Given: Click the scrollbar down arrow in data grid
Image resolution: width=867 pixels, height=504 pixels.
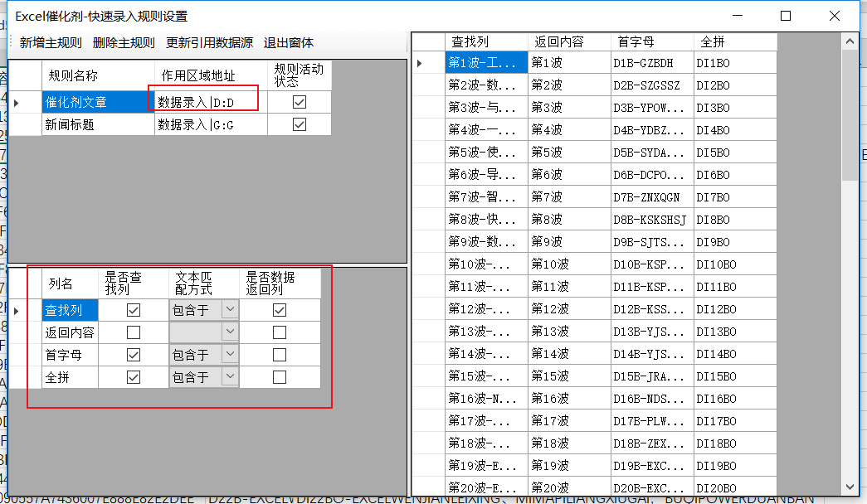Looking at the screenshot, I should [850, 487].
